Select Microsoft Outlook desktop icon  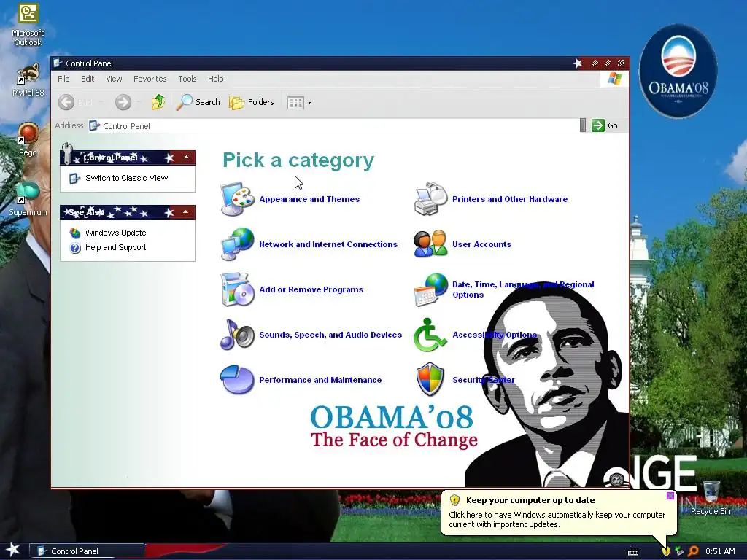click(28, 25)
